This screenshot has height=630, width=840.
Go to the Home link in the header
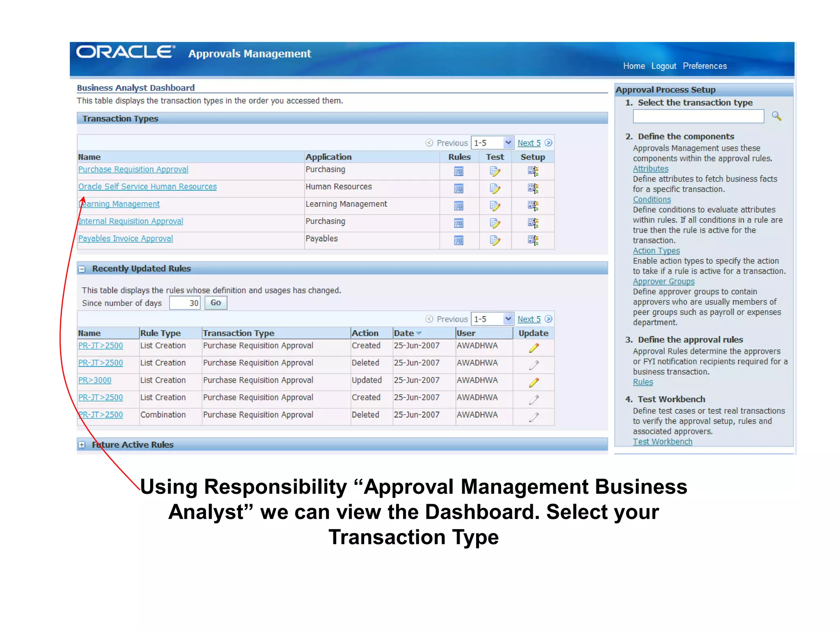pyautogui.click(x=634, y=66)
